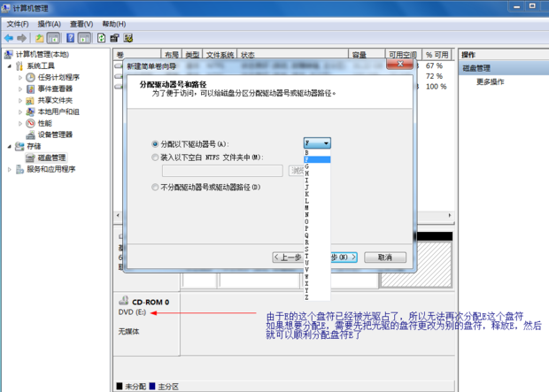The width and height of the screenshot is (549, 392).
Task: Toggle the drive letter dropdown arrow
Action: tap(326, 143)
